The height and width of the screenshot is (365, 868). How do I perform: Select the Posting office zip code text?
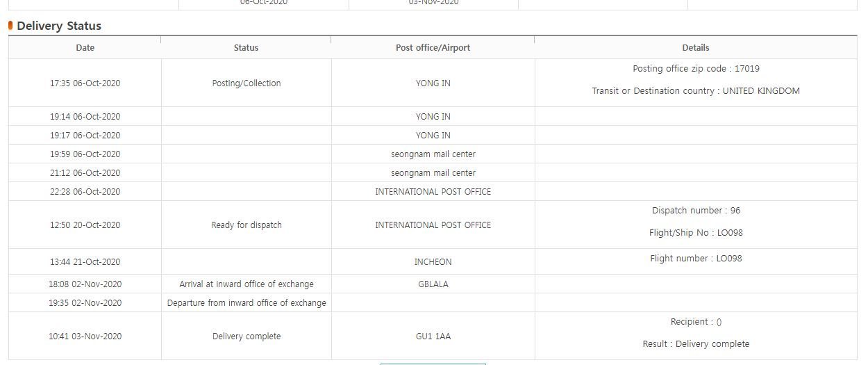pos(696,69)
